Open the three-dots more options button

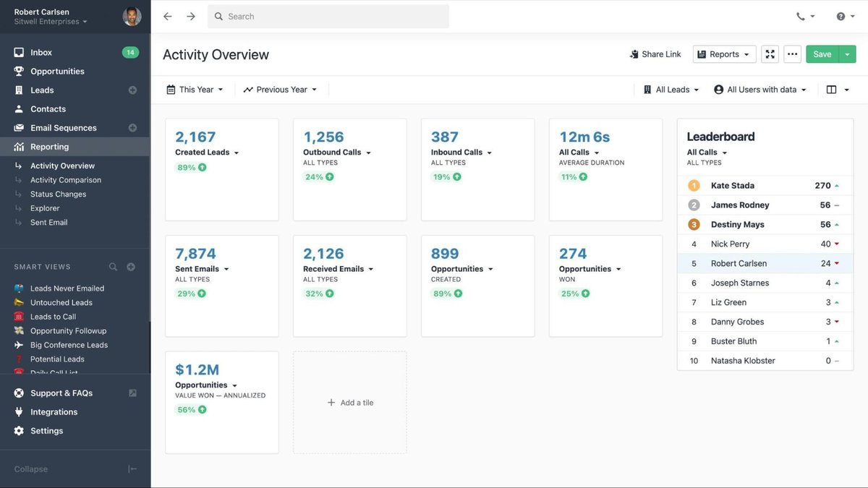(793, 54)
